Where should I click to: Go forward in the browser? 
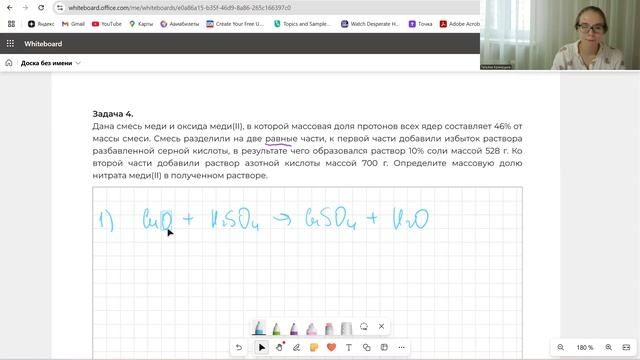25,8
